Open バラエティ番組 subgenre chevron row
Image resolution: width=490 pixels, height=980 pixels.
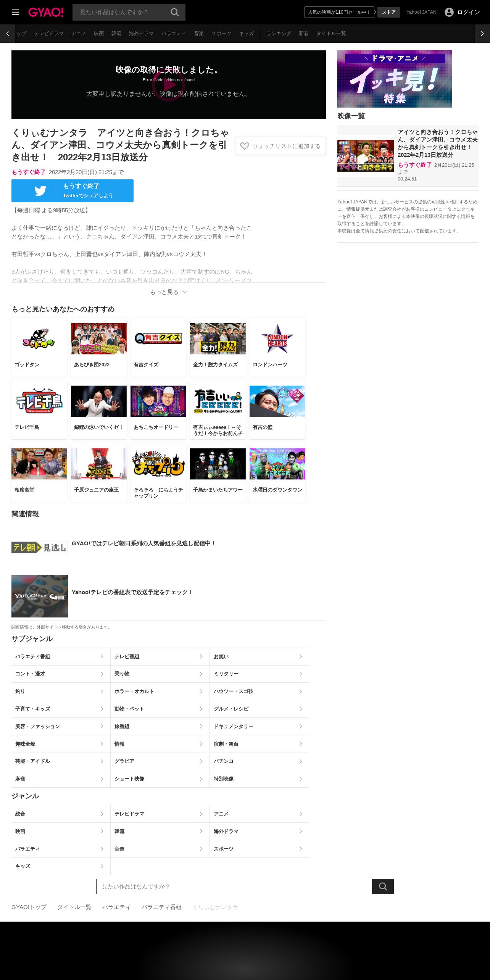click(x=61, y=656)
